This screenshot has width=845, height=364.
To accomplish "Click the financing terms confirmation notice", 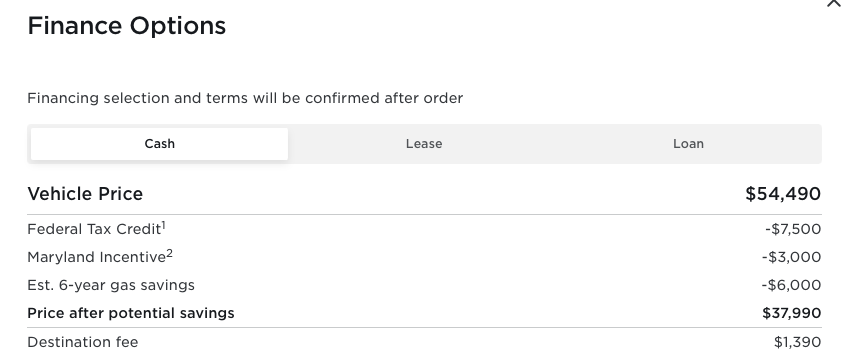I will click(245, 98).
